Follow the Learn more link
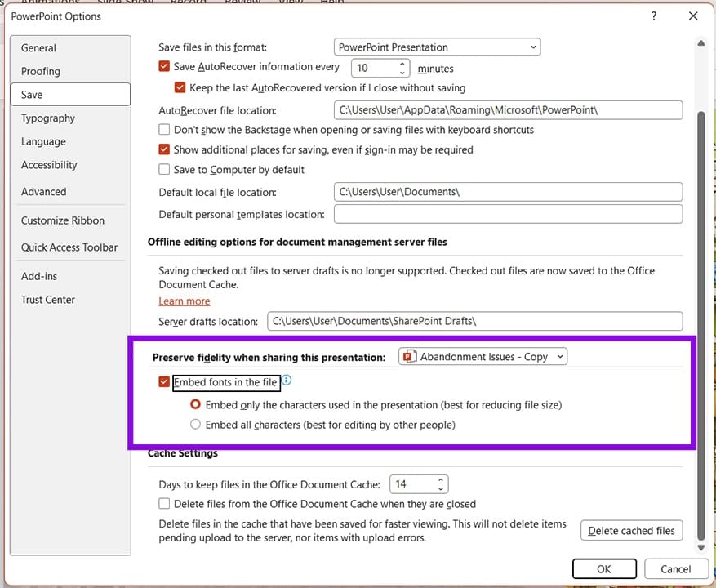 185,301
